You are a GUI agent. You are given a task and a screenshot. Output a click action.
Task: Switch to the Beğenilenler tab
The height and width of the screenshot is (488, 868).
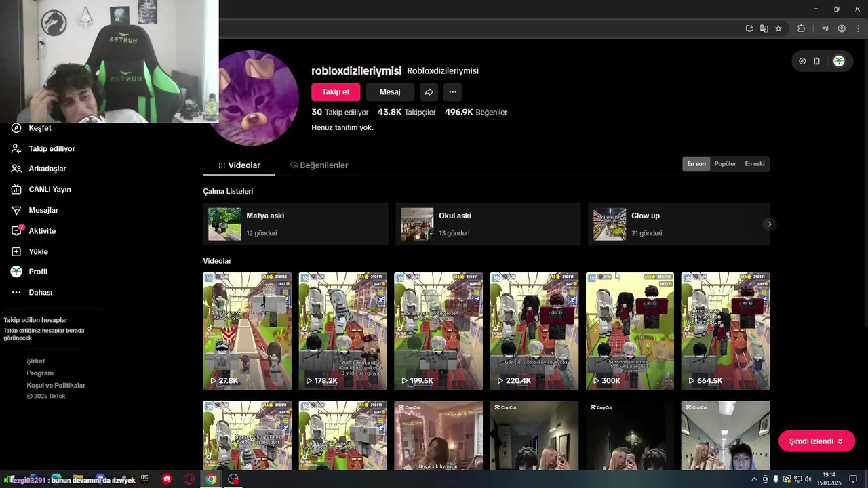[319, 165]
